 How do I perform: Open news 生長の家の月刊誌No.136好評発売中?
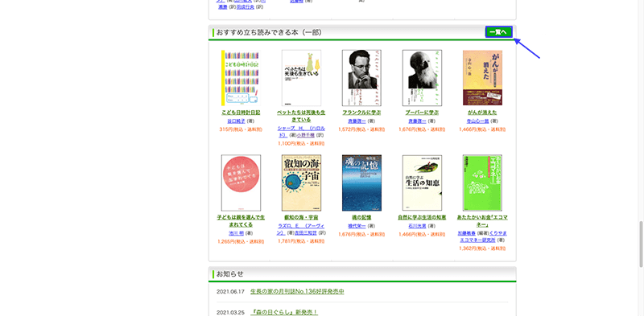[x=297, y=292]
